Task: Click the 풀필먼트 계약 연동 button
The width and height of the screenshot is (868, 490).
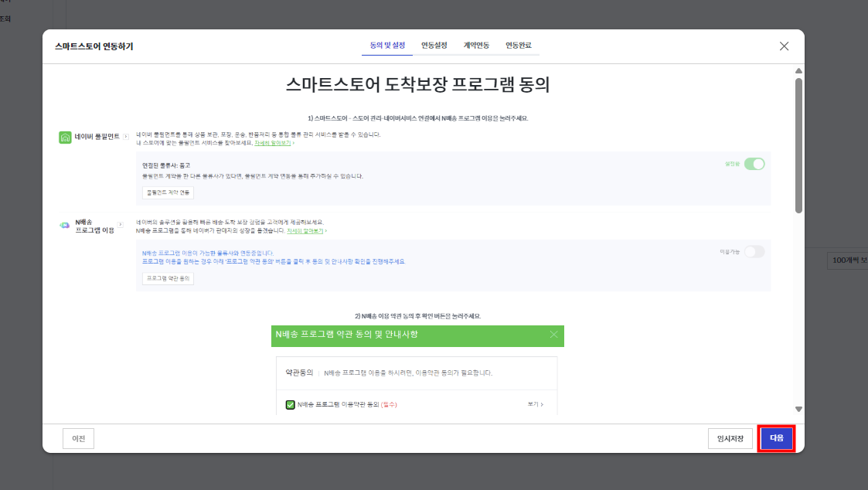Action: point(168,192)
